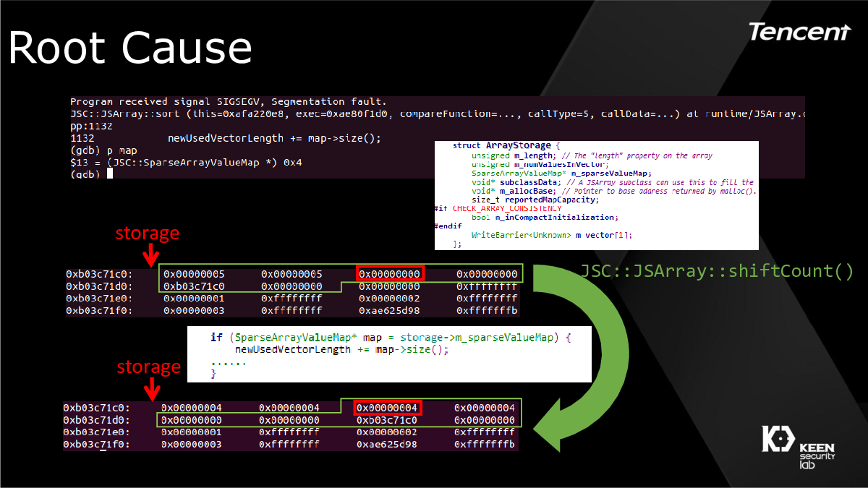The image size is (868, 488).
Task: Click the "JSC::JSArray::sort (this=0xafa220e8" line
Action: click(438, 114)
